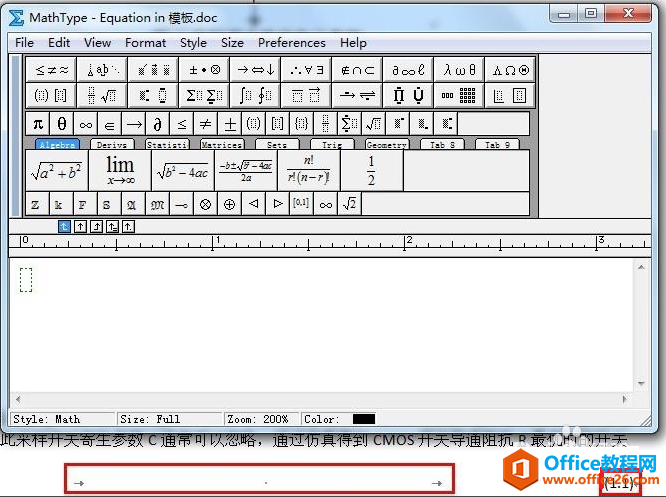The image size is (666, 497).
Task: Insert the not-equal symbol from small bar
Action: coord(205,124)
